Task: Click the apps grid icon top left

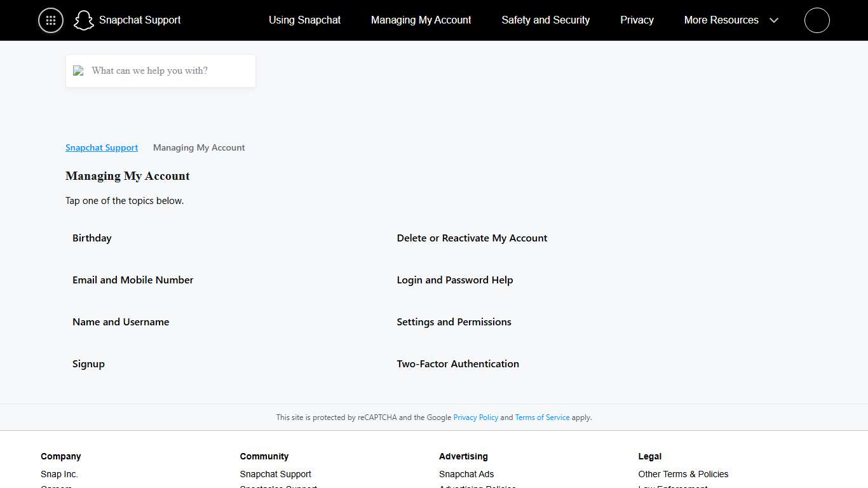Action: (50, 20)
